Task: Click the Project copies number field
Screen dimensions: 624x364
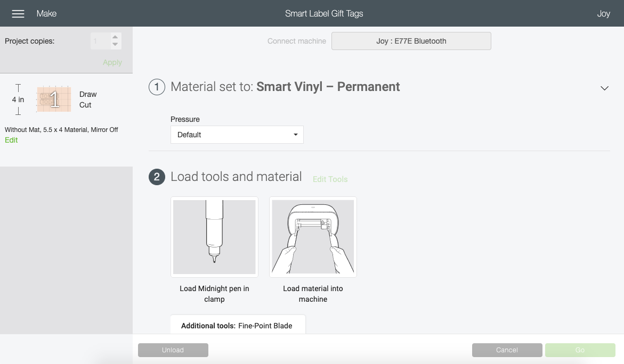Action: (100, 41)
